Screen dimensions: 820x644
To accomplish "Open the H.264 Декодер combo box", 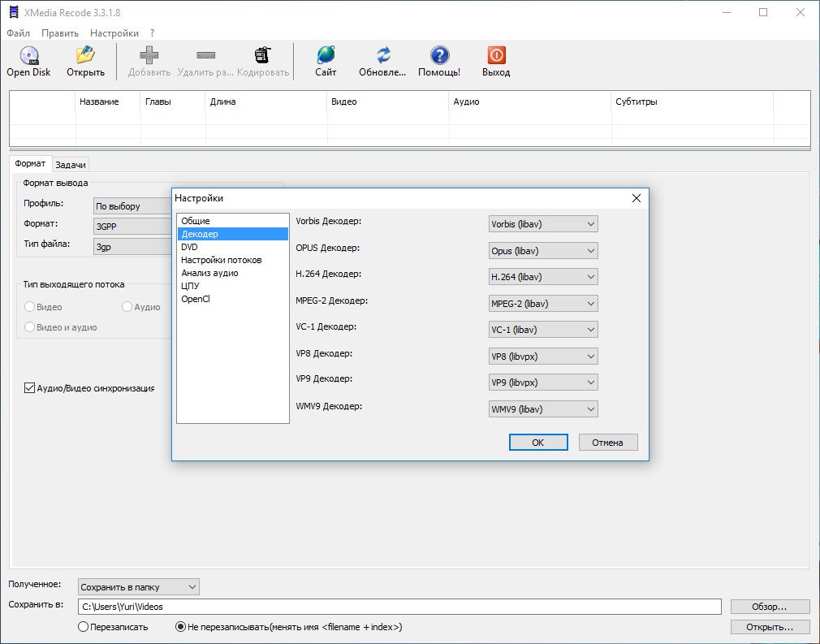I will point(543,277).
